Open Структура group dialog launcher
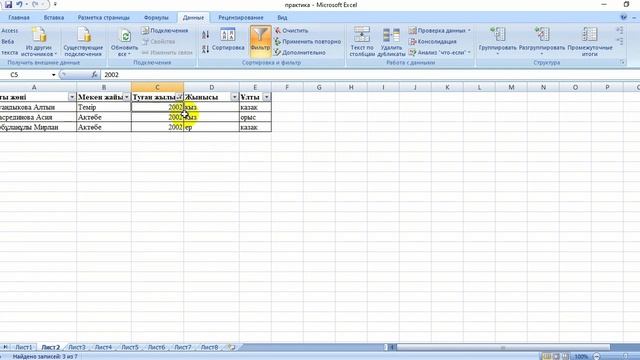Viewport: 640px width, 360px height. coord(622,62)
